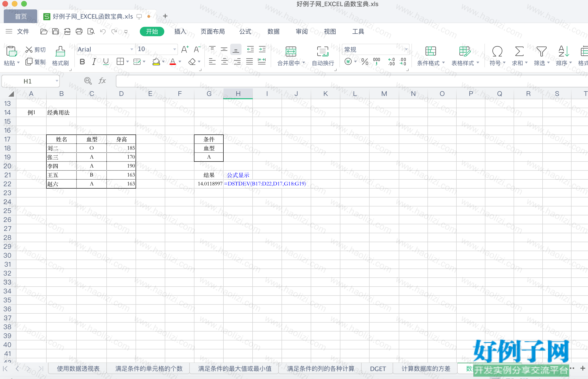The width and height of the screenshot is (588, 379).
Task: Switch to the DGET sheet tab
Action: click(x=378, y=368)
